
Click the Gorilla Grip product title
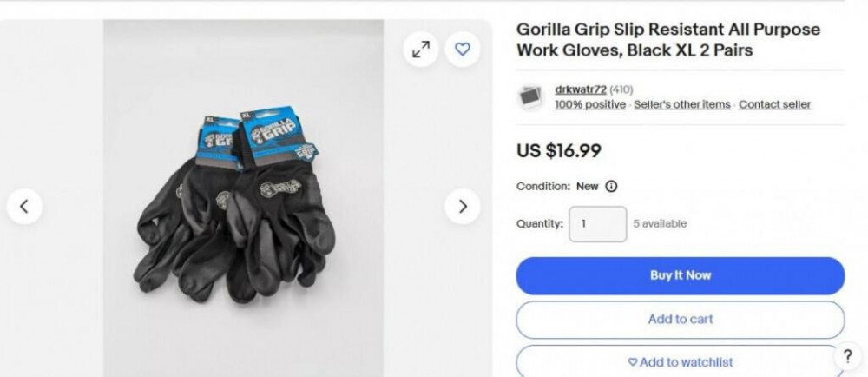point(668,39)
